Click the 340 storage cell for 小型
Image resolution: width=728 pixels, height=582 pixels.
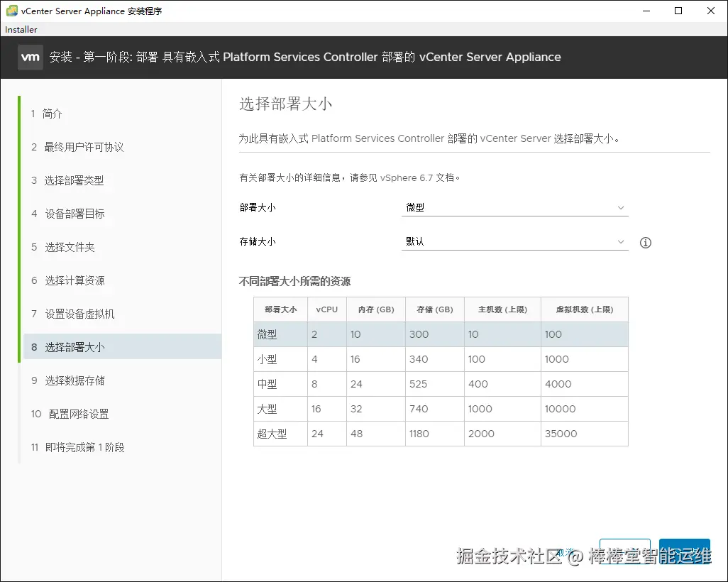pyautogui.click(x=435, y=359)
